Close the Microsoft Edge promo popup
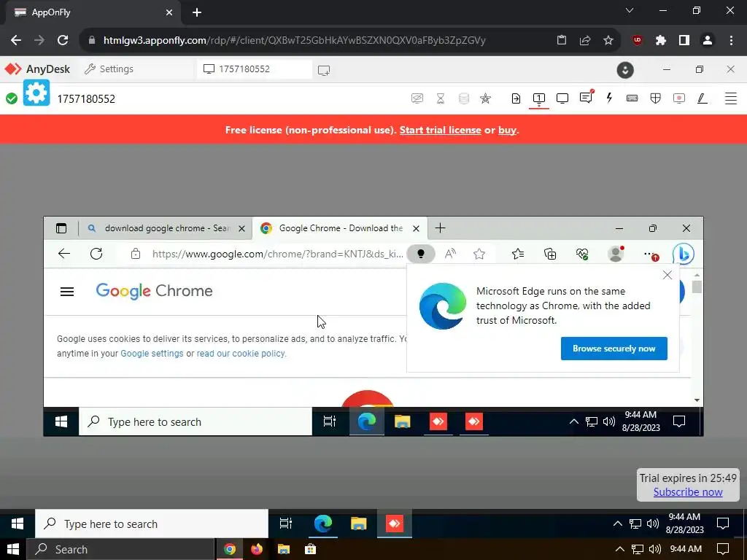Screen dimensions: 747x560 (x=667, y=275)
